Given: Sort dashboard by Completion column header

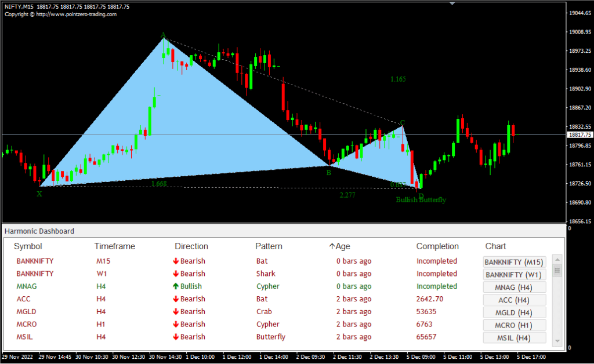Looking at the screenshot, I should point(437,246).
